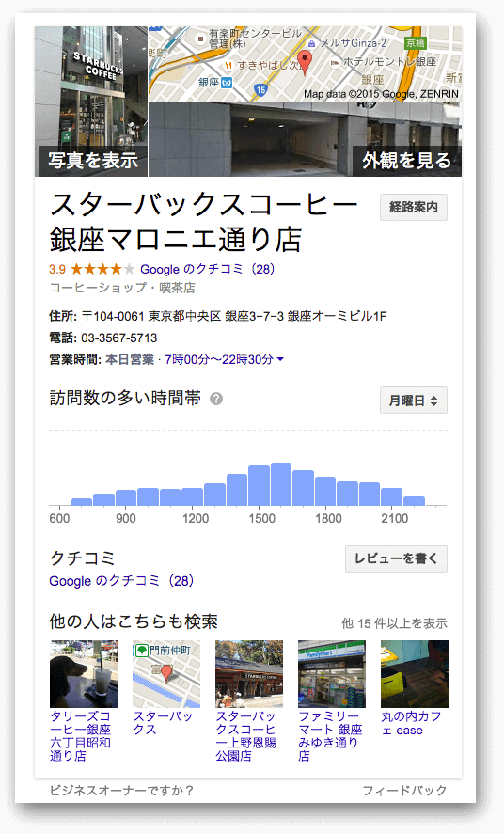Viewport: 504px width, 833px height.
Task: Open Google のクチコミ (28) under クチコミ heading
Action: (x=121, y=581)
